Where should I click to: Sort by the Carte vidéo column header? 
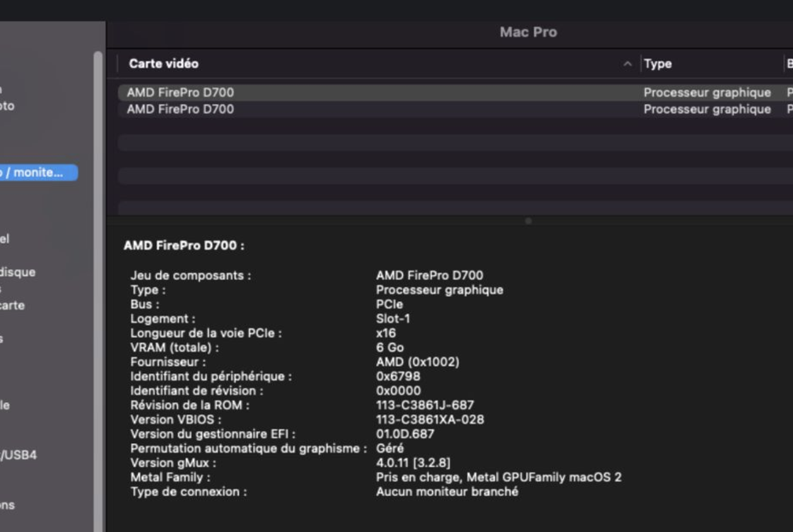click(x=164, y=64)
